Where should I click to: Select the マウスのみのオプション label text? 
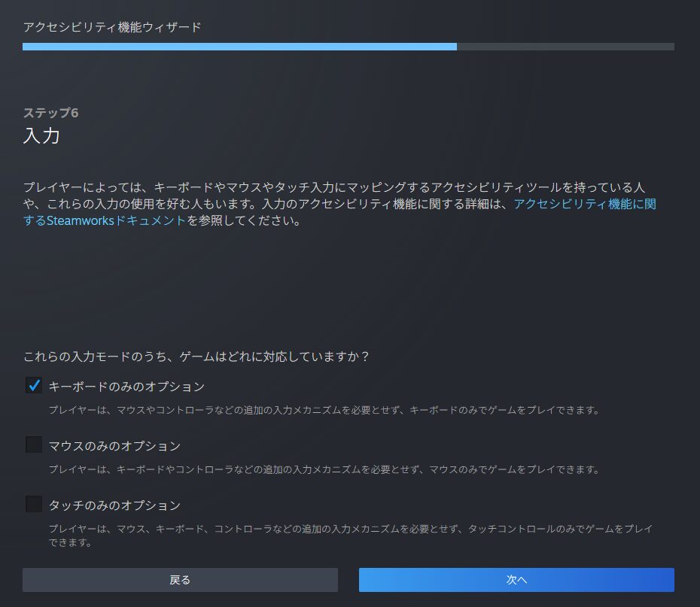(114, 446)
